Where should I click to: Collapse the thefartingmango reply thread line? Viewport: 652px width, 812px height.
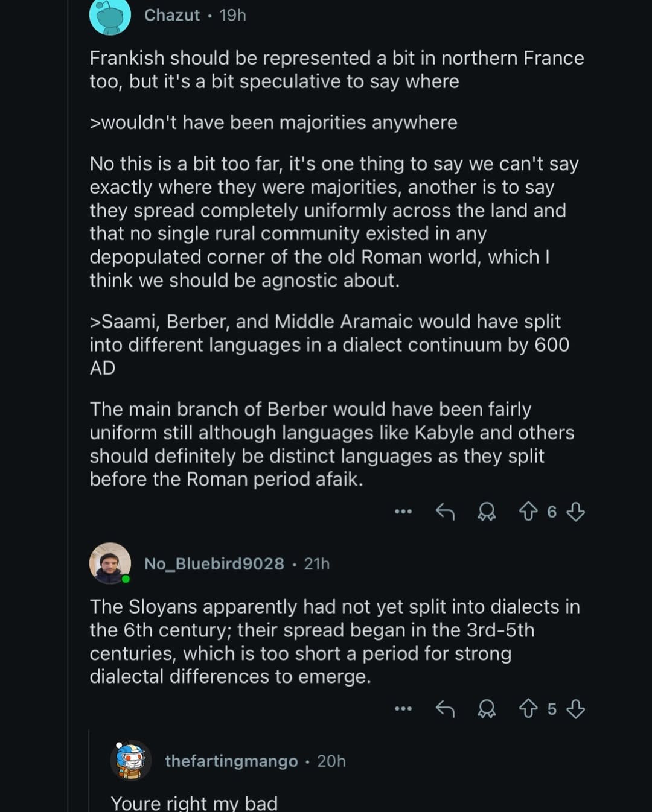[89, 772]
